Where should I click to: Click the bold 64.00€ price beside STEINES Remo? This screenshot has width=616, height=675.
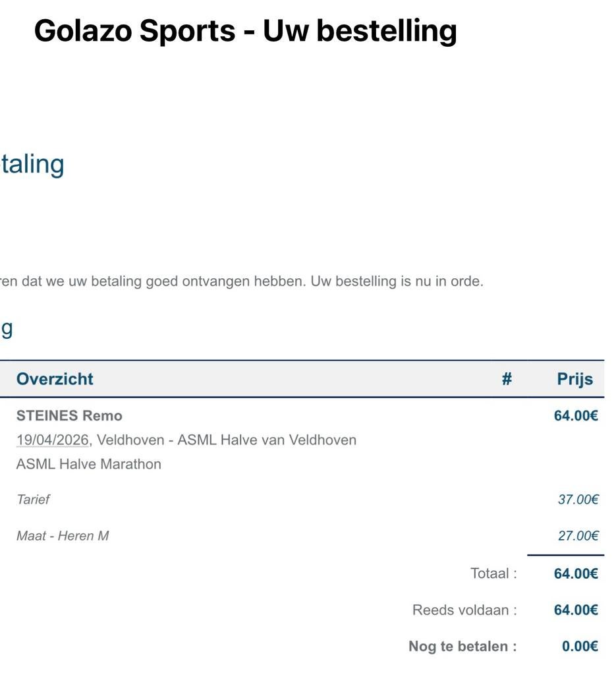(576, 416)
